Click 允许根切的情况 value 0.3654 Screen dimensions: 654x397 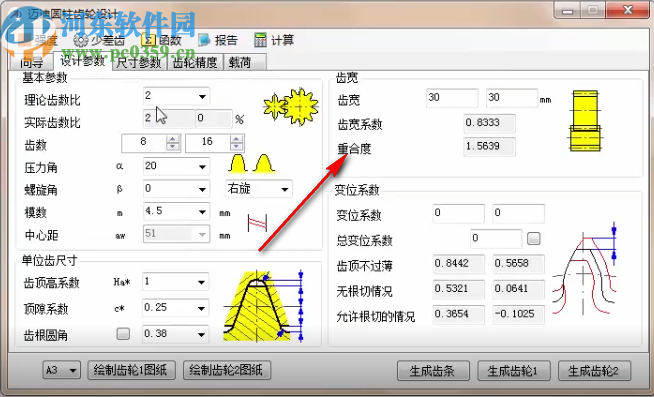click(x=458, y=314)
